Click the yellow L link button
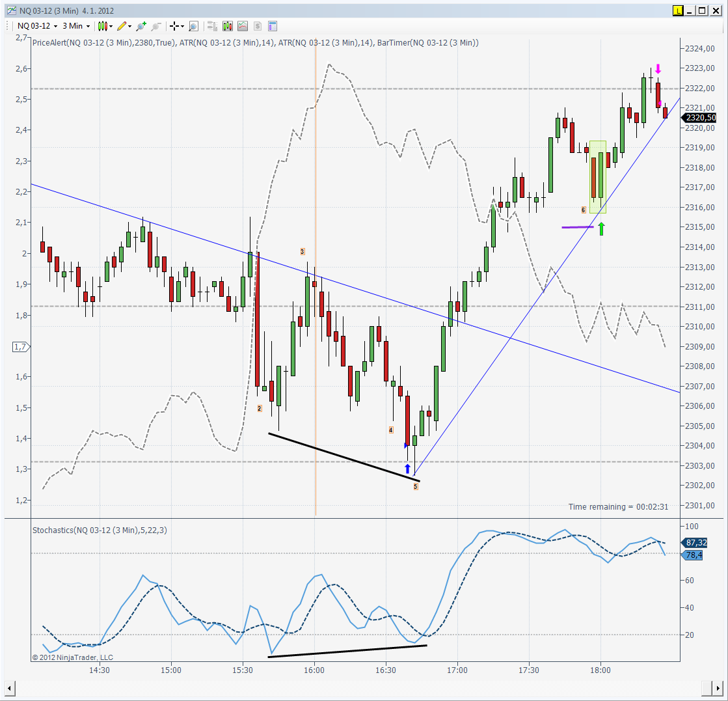The image size is (728, 701). click(x=679, y=10)
